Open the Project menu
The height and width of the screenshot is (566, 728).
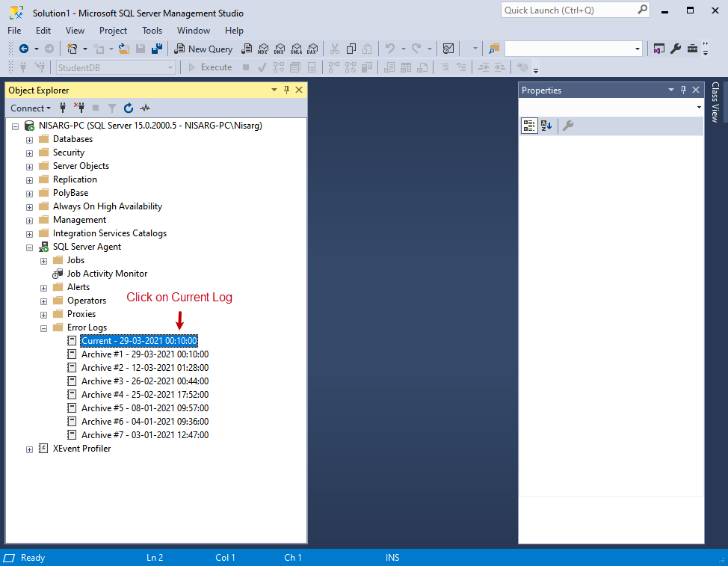point(113,31)
